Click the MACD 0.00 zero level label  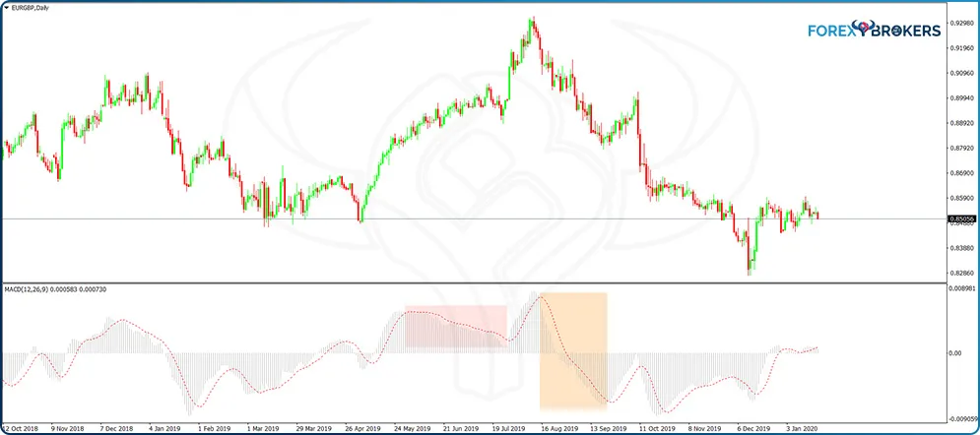point(955,352)
